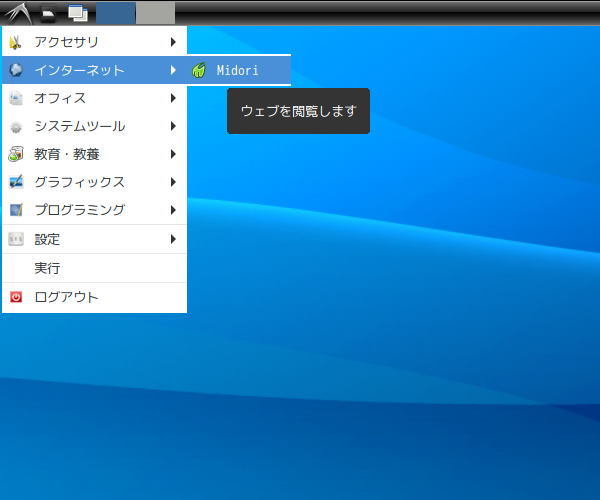Click the flask icon next to 教育・教養

click(x=16, y=154)
